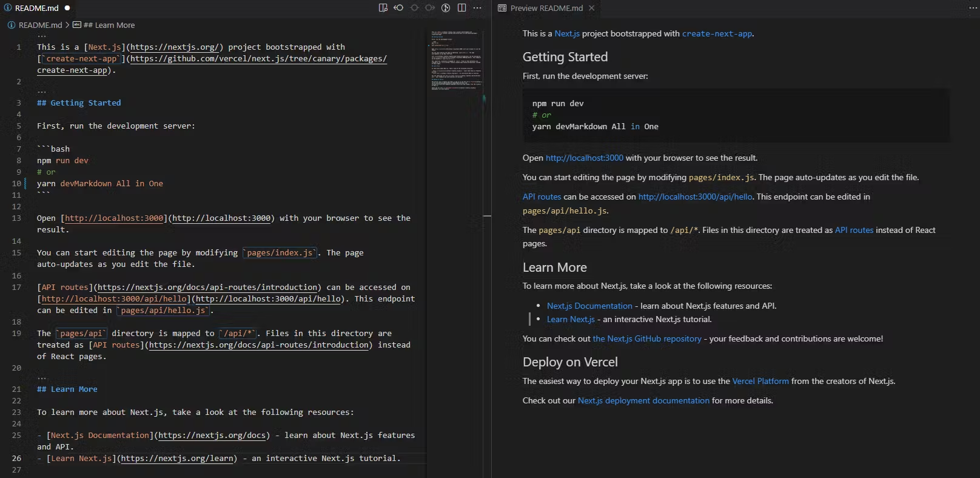The image size is (980, 478).
Task: Click 'yarn devMarkdown All in One' in preview
Action: (596, 126)
